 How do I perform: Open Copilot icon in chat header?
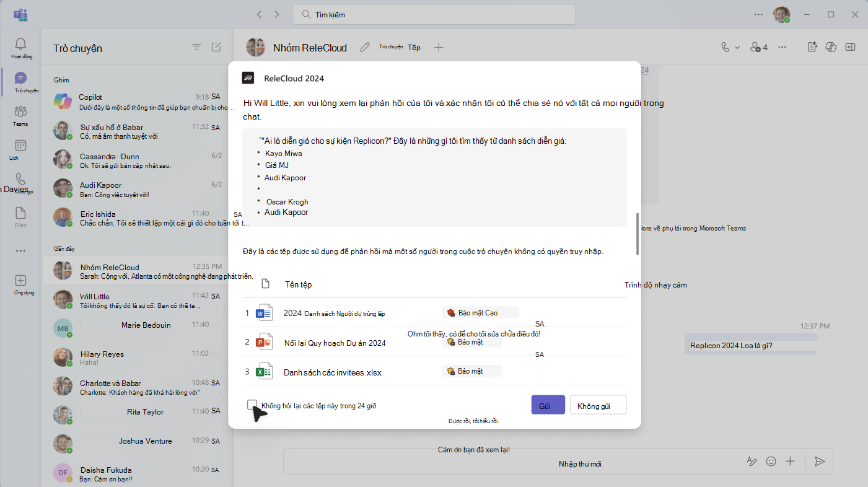(x=832, y=47)
